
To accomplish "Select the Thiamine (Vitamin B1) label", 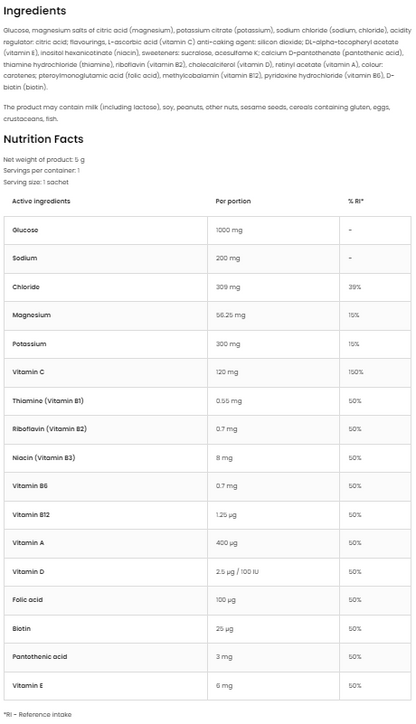I will 48,401.
